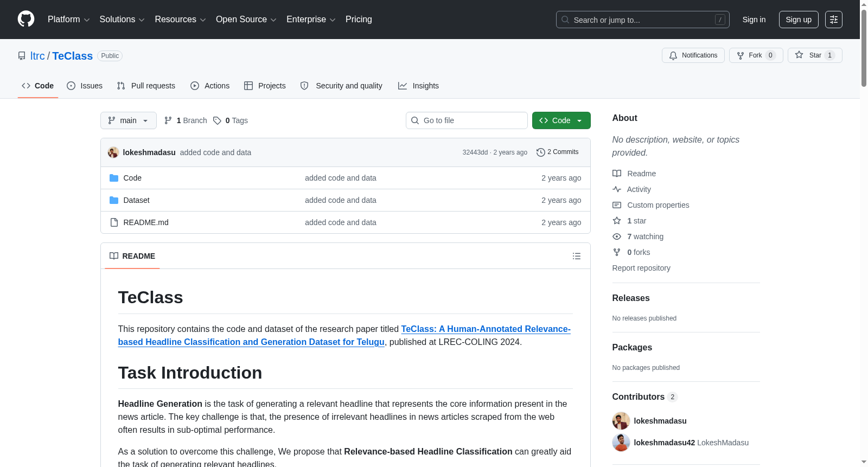
Task: Switch to the Issues tab
Action: coord(85,86)
